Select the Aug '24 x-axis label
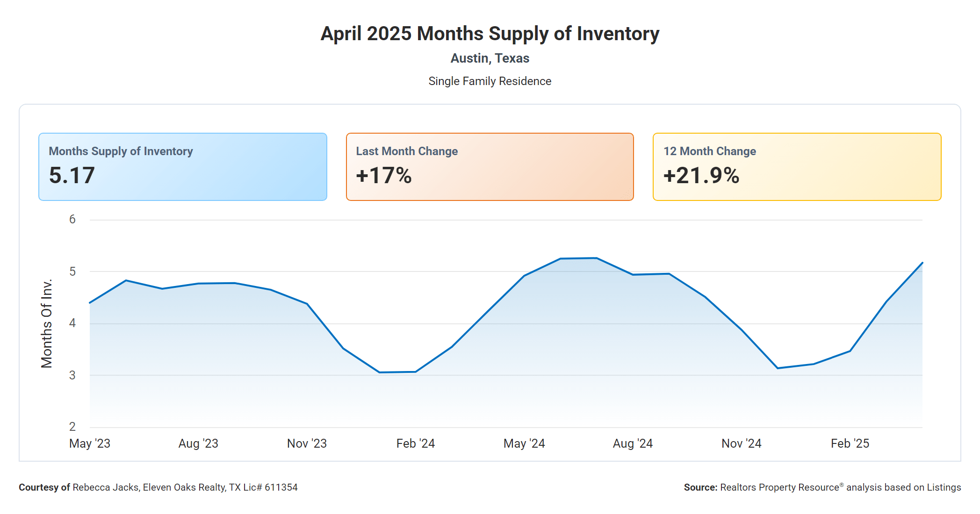The image size is (980, 514). [x=633, y=443]
